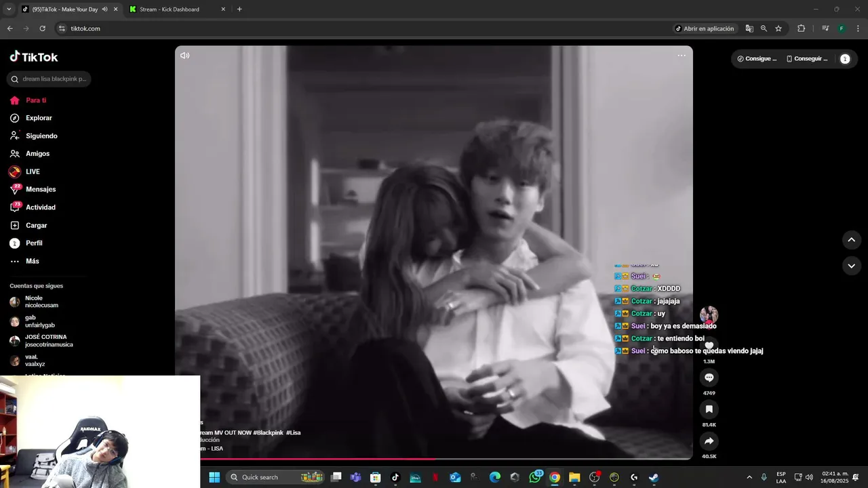Open a new browser tab
Viewport: 868px width, 488px height.
(x=239, y=9)
